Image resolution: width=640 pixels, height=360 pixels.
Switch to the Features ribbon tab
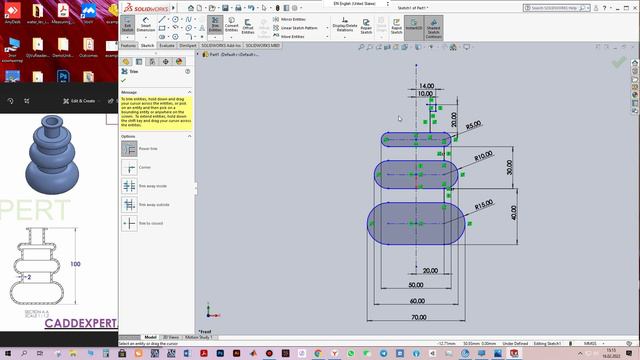coord(128,46)
